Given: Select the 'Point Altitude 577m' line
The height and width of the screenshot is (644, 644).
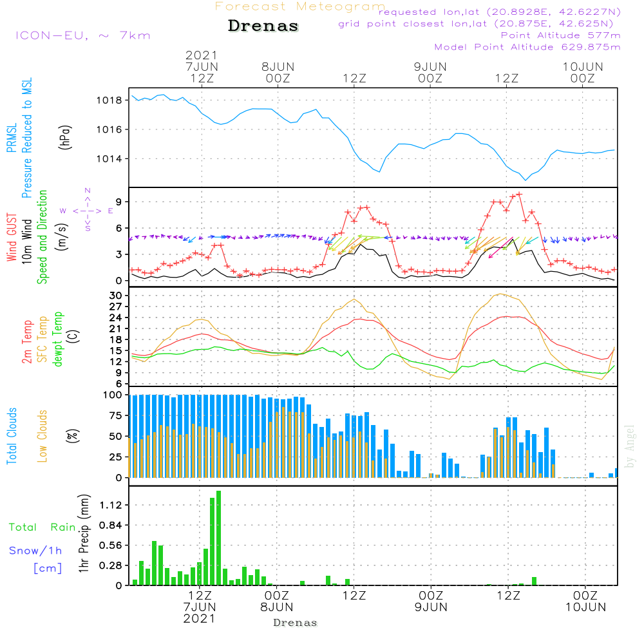Looking at the screenshot, I should pos(560,35).
